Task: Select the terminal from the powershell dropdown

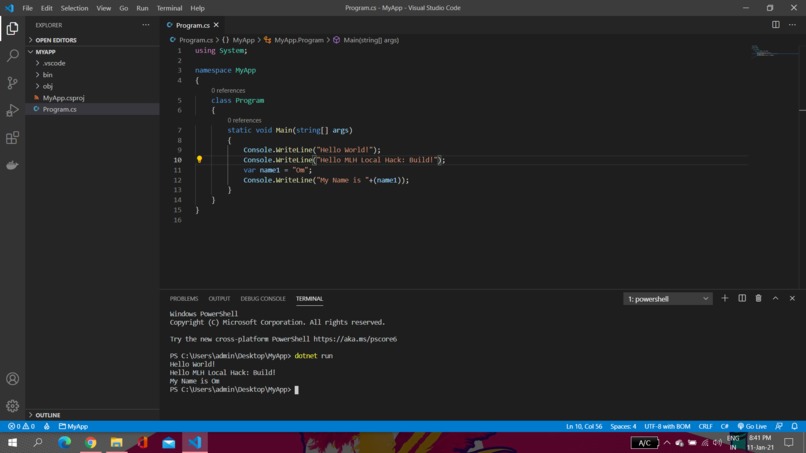Action: tap(668, 299)
